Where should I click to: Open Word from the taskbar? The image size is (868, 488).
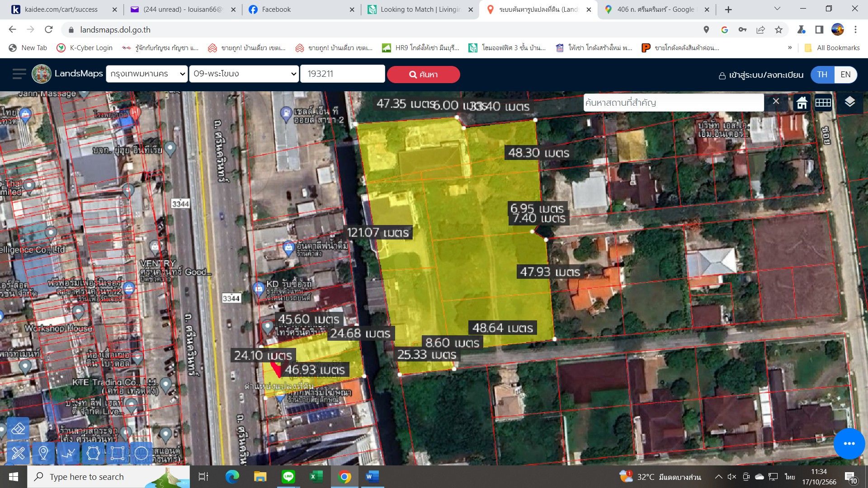point(372,477)
